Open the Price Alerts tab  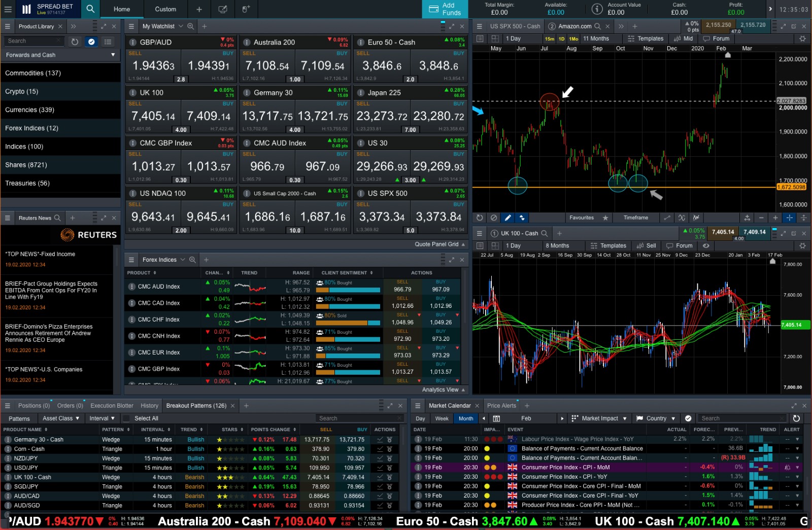pos(501,406)
